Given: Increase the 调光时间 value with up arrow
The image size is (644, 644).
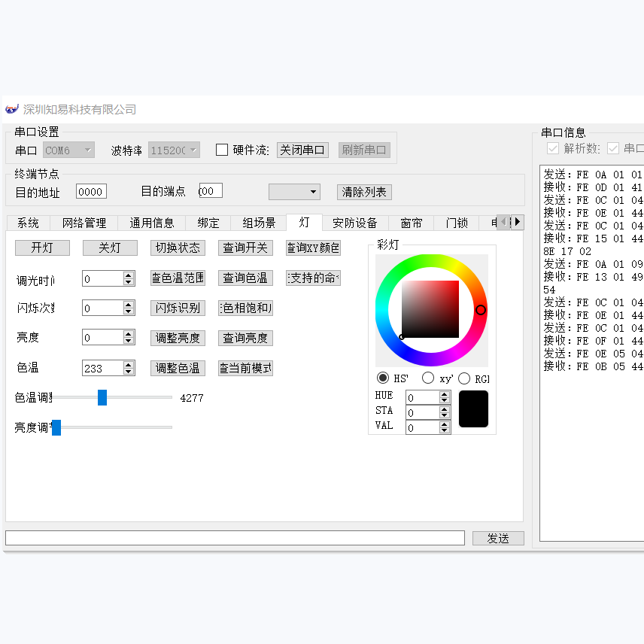Looking at the screenshot, I should 129,275.
